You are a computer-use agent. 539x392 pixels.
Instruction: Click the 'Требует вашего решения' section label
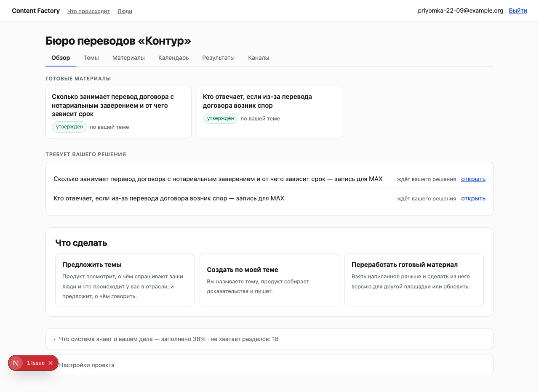(x=86, y=155)
